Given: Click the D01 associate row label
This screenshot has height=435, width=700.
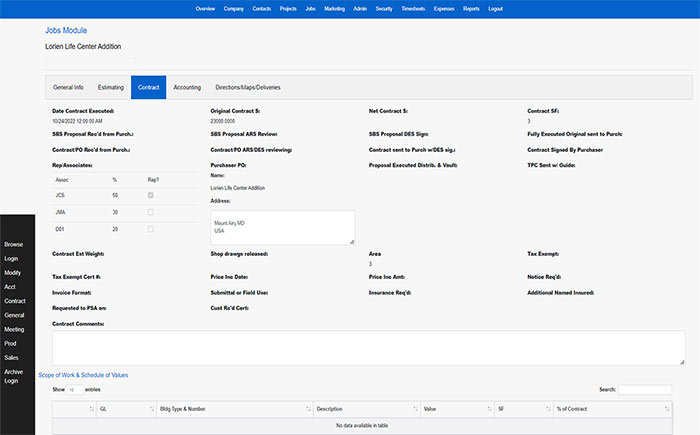Looking at the screenshot, I should coord(60,229).
